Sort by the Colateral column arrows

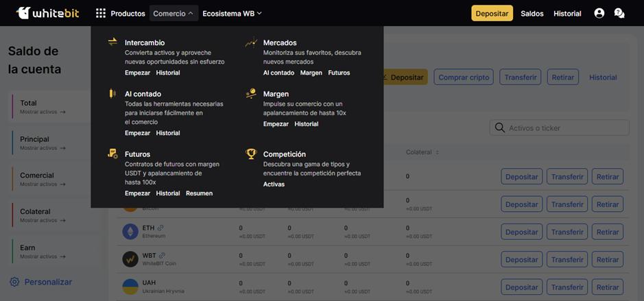tap(438, 152)
